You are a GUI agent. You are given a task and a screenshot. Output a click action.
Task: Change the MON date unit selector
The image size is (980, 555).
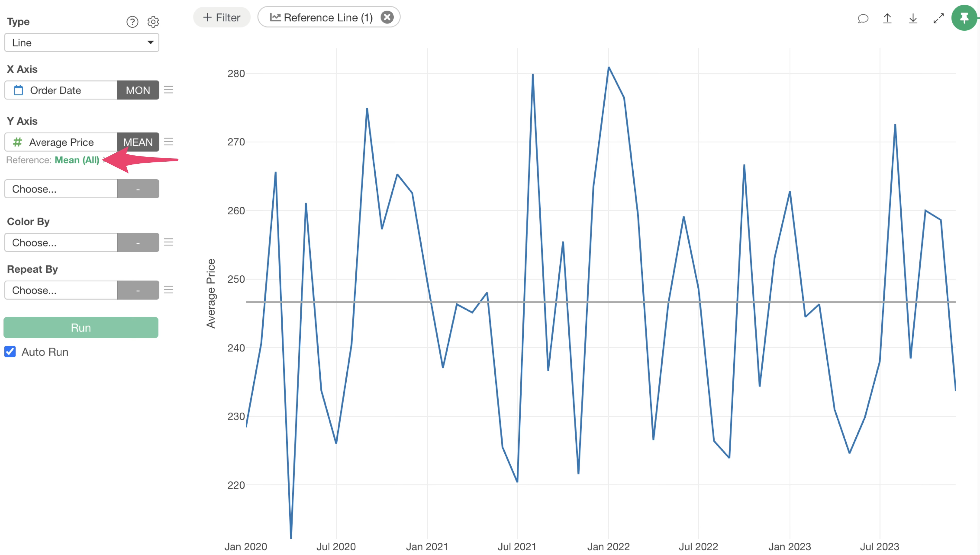(138, 90)
